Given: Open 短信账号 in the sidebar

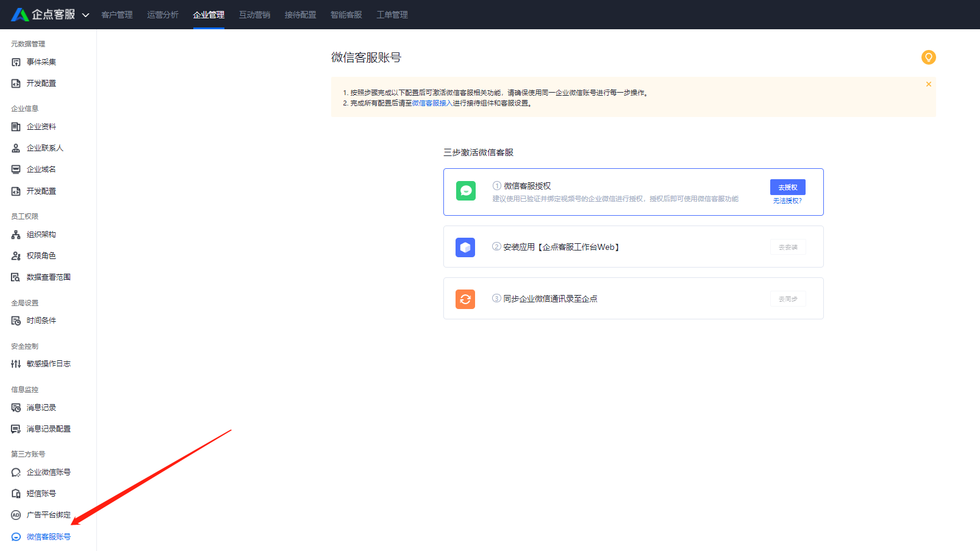Looking at the screenshot, I should point(41,494).
